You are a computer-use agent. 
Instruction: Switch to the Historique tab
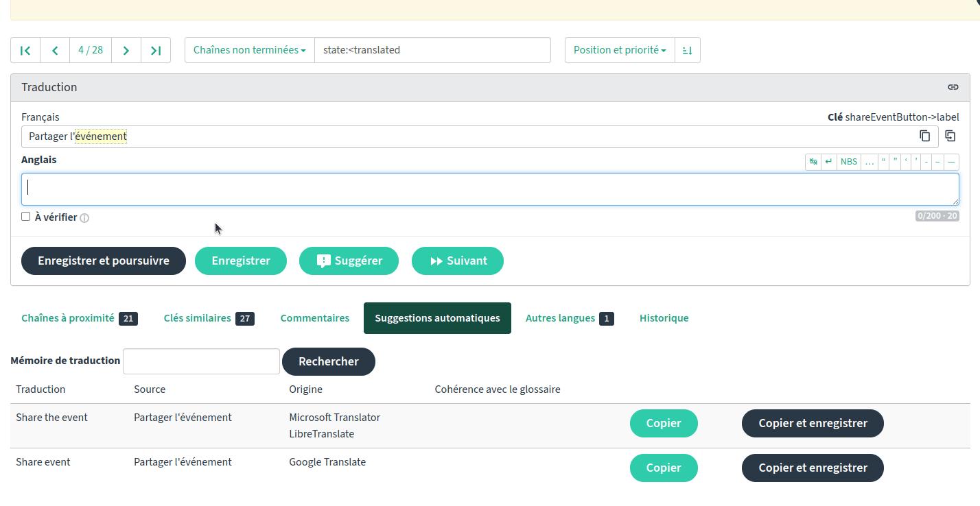tap(664, 318)
